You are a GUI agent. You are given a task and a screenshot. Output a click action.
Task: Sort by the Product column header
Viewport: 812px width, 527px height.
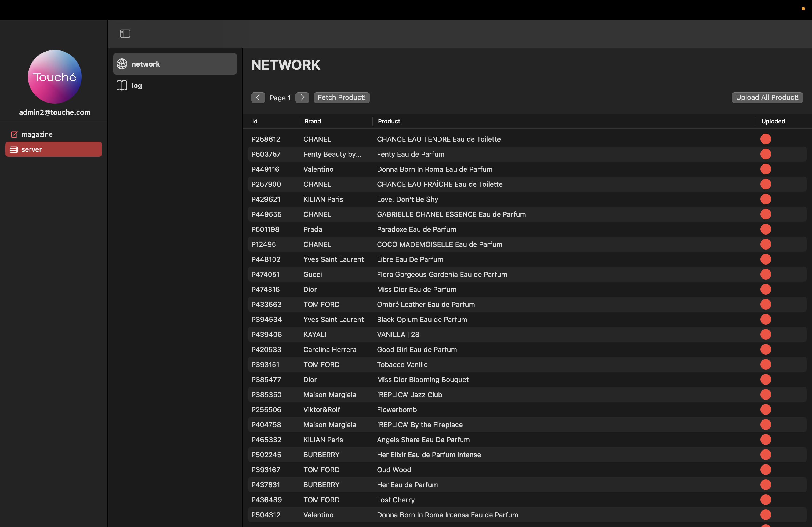389,121
